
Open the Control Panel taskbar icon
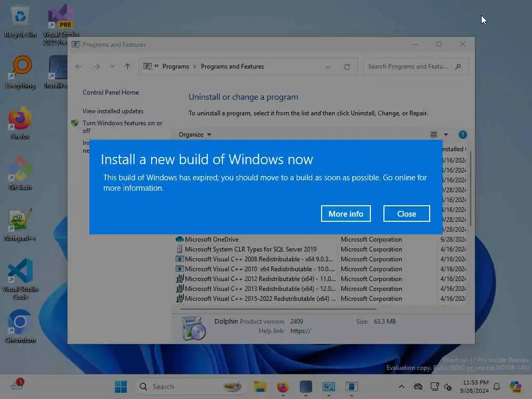(x=328, y=387)
